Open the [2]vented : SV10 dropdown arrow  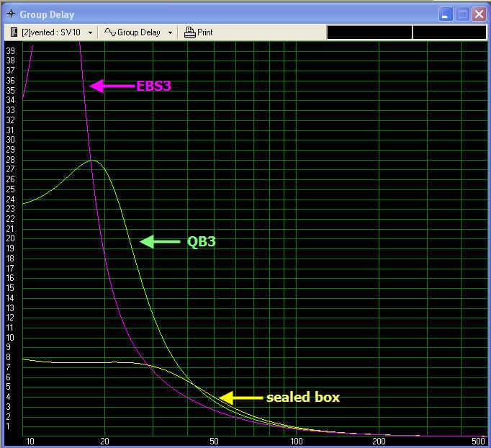[90, 32]
